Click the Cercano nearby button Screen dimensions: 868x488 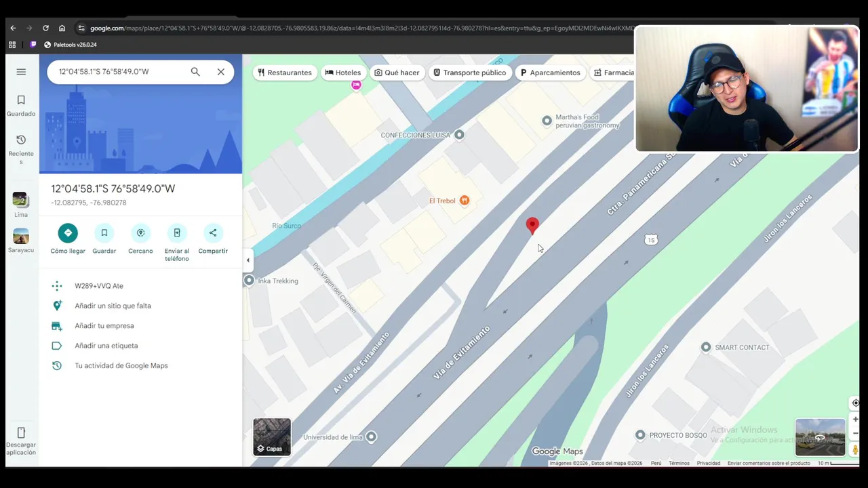click(x=140, y=239)
